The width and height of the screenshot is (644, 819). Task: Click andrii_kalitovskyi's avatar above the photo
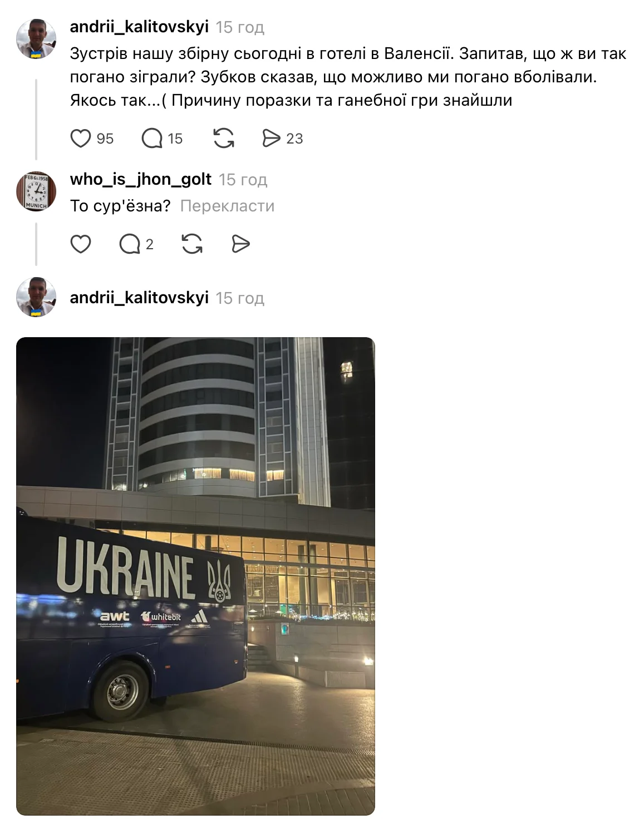(36, 297)
